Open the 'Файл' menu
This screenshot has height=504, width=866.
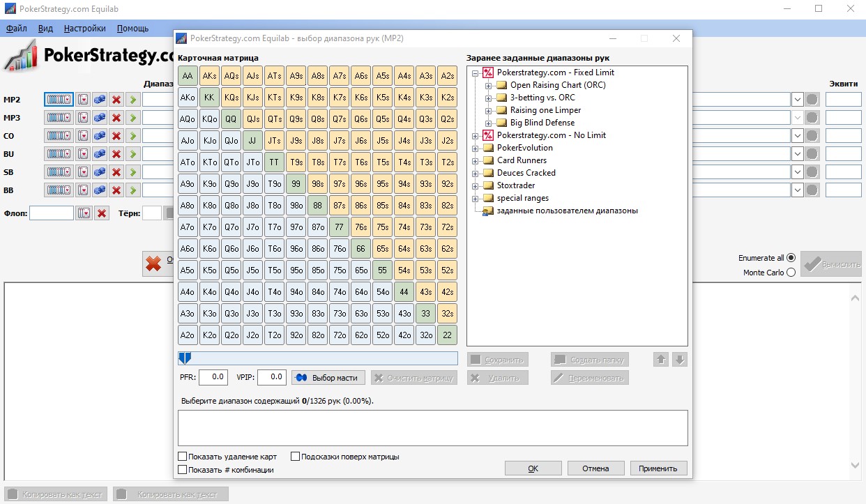17,29
